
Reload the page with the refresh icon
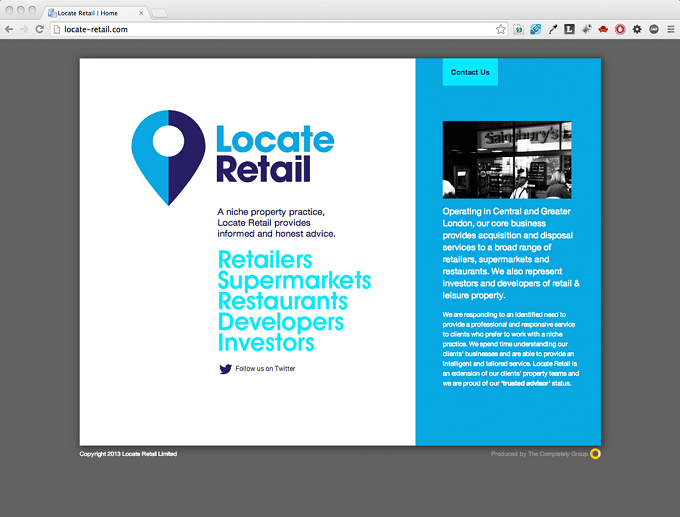coord(39,29)
